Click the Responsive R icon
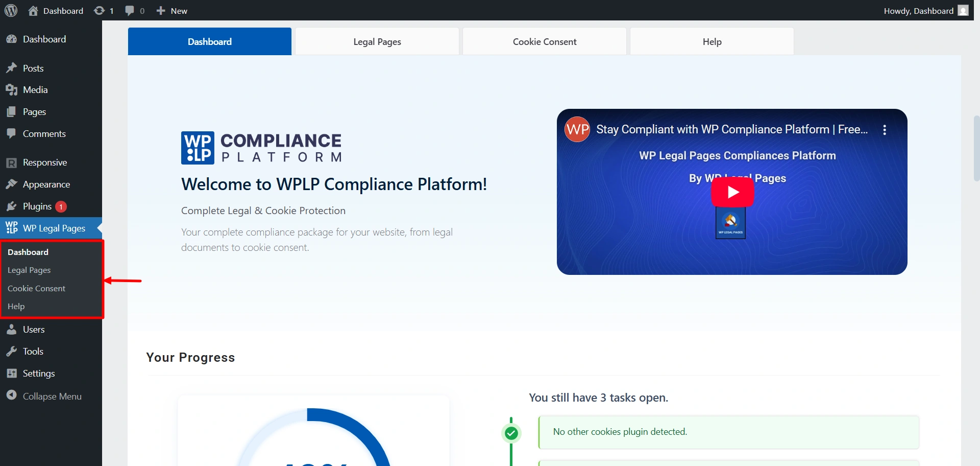 pos(11,162)
